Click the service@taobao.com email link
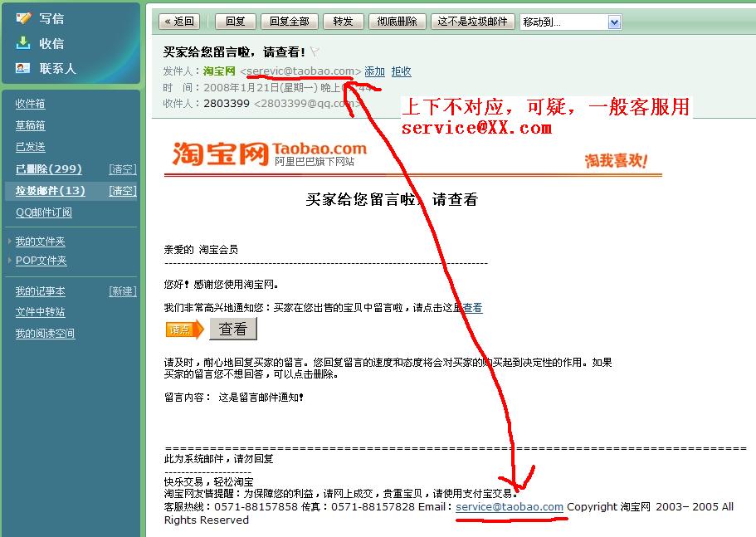The width and height of the screenshot is (756, 537). 510,506
